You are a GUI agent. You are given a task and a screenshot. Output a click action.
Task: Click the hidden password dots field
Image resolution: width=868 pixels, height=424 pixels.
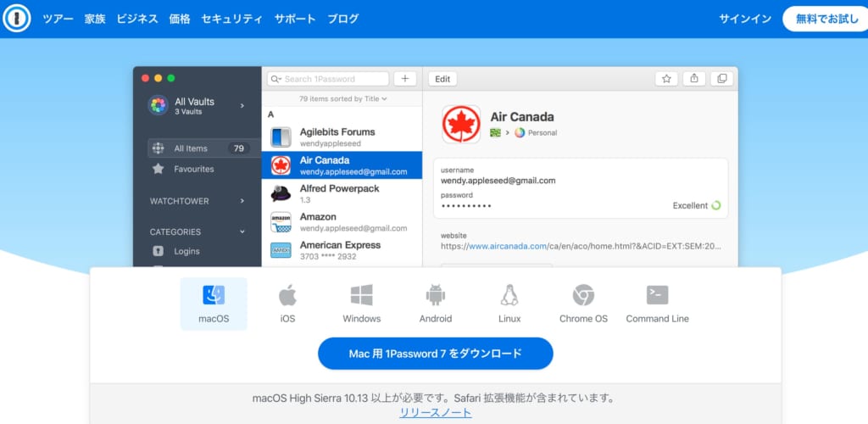click(x=466, y=206)
